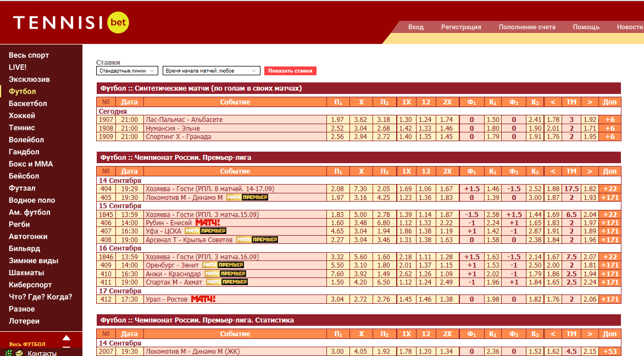The width and height of the screenshot is (644, 356).
Task: Click Матч Премьер badge for Уфа - ЦСКА
Action: (x=206, y=231)
